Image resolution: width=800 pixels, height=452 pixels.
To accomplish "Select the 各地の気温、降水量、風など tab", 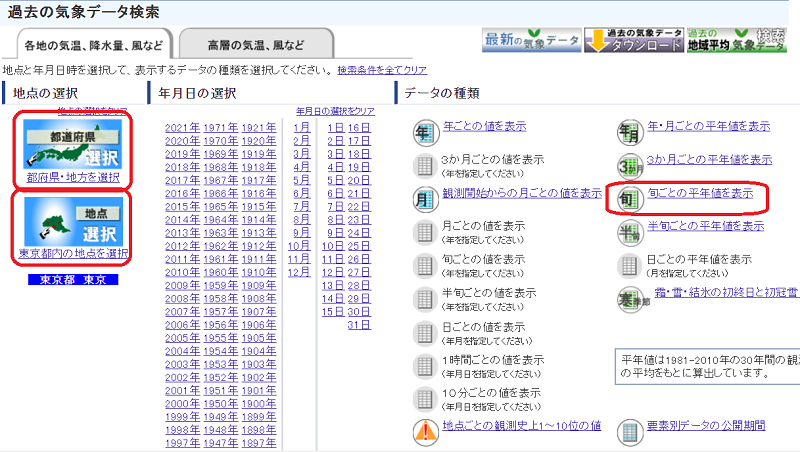I will pyautogui.click(x=95, y=46).
